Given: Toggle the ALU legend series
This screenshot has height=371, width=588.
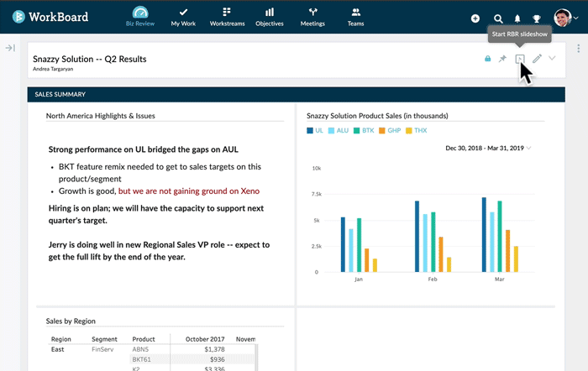Looking at the screenshot, I should (x=339, y=130).
